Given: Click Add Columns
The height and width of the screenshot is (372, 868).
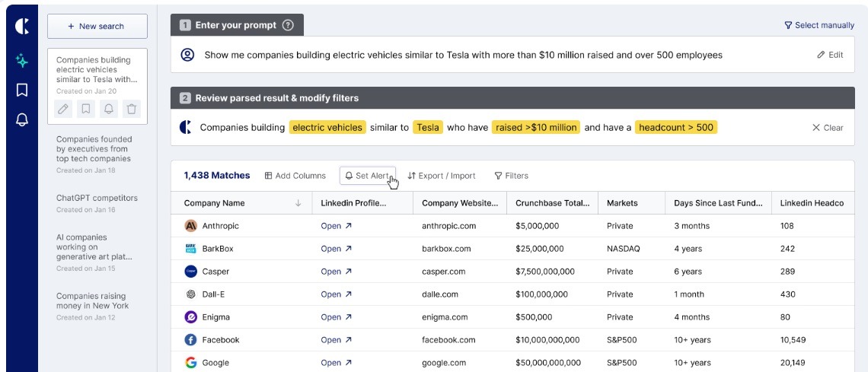Looking at the screenshot, I should [295, 176].
